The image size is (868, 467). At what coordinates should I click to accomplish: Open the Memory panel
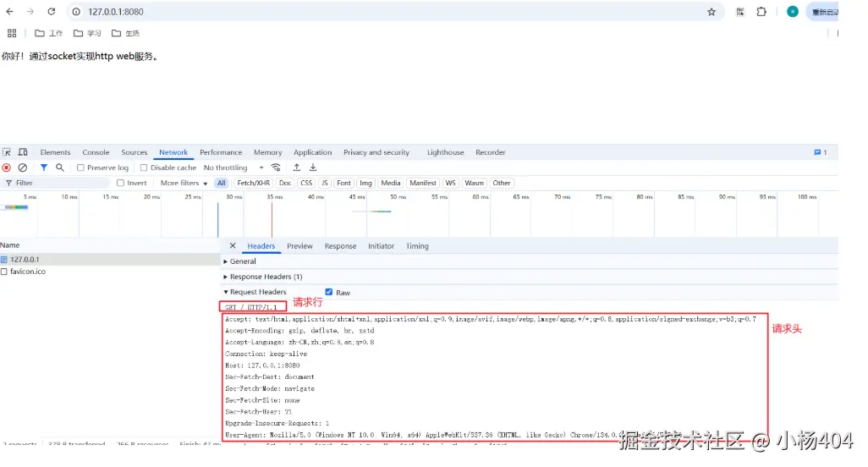268,152
